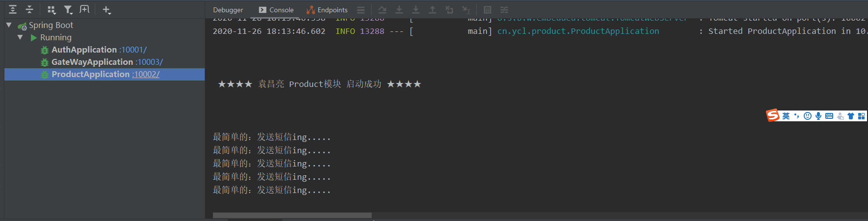Switch to the Console tab
Image resolution: width=868 pixels, height=221 pixels.
coord(276,10)
